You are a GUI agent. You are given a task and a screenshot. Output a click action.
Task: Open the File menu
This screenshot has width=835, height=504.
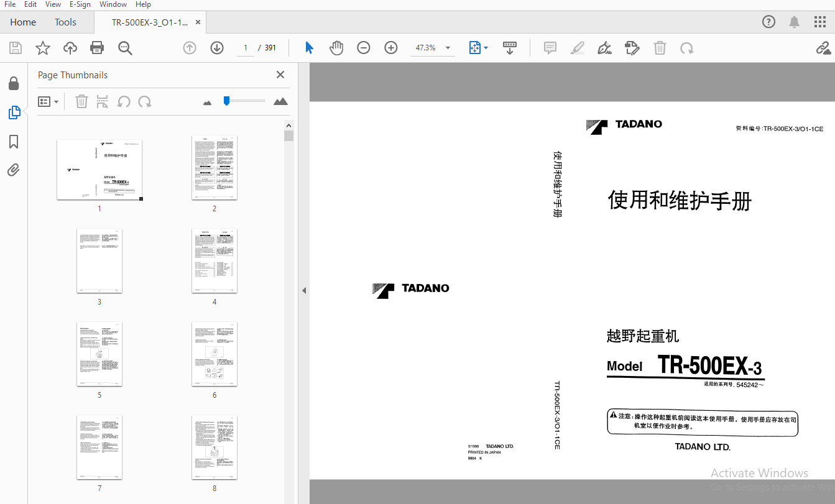click(10, 4)
